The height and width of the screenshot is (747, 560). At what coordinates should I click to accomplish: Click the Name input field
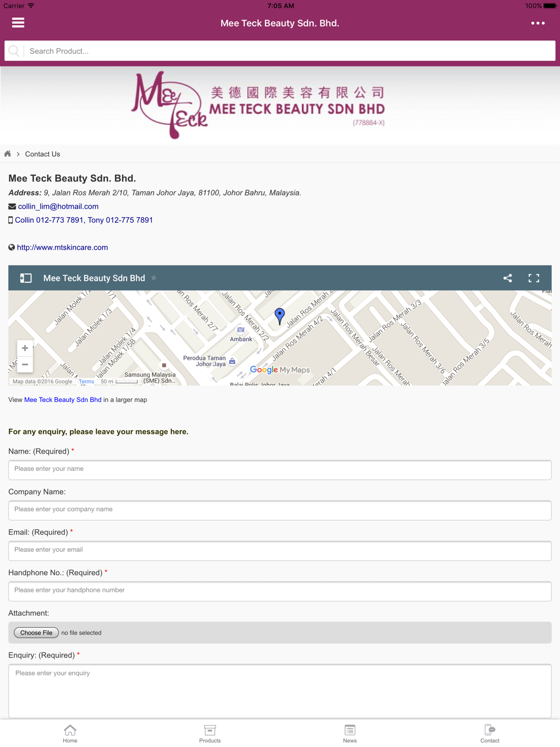pyautogui.click(x=280, y=470)
